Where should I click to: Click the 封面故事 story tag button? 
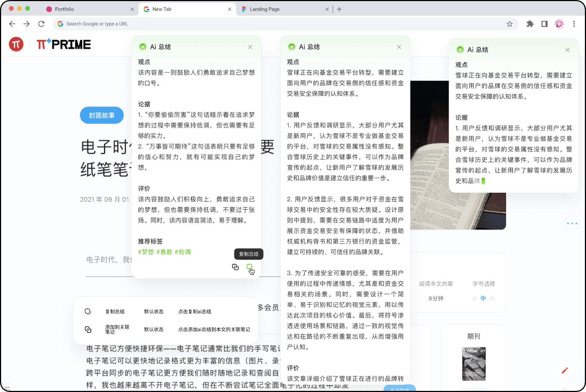click(x=101, y=115)
